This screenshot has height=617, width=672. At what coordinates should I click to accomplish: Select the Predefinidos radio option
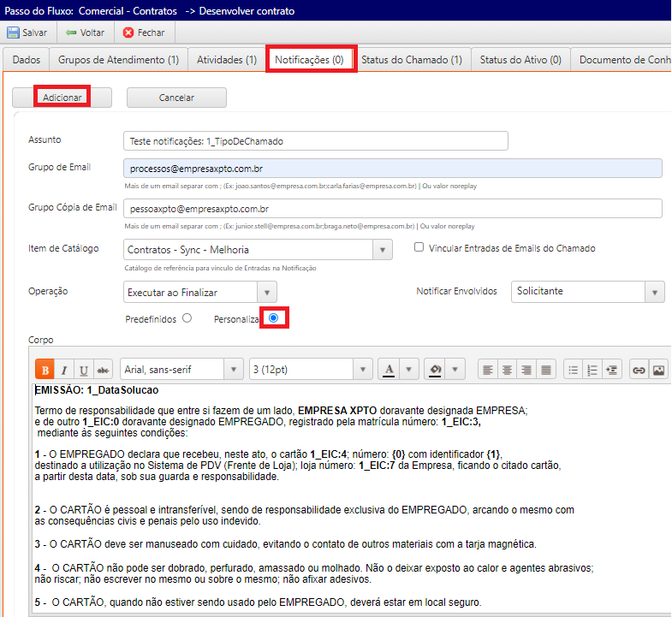point(187,318)
